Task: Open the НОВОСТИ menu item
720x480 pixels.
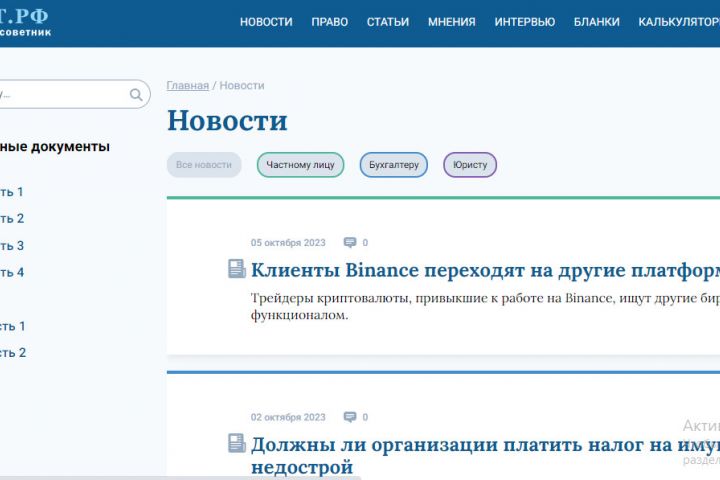Action: (266, 22)
